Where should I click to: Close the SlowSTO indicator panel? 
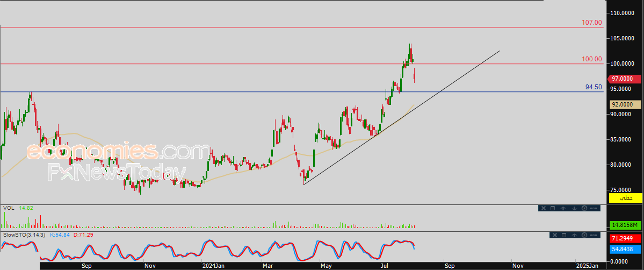click(x=555, y=235)
